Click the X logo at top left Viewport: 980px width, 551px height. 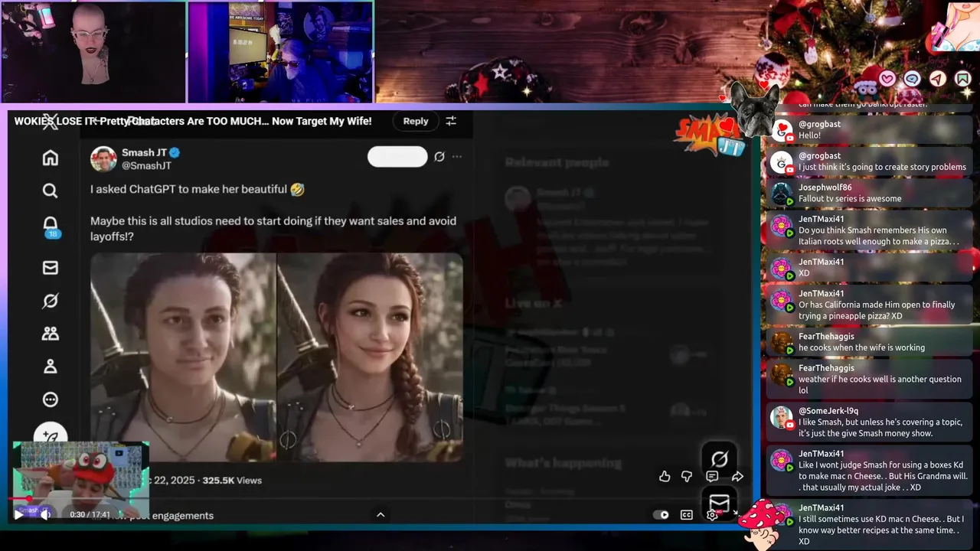point(50,121)
